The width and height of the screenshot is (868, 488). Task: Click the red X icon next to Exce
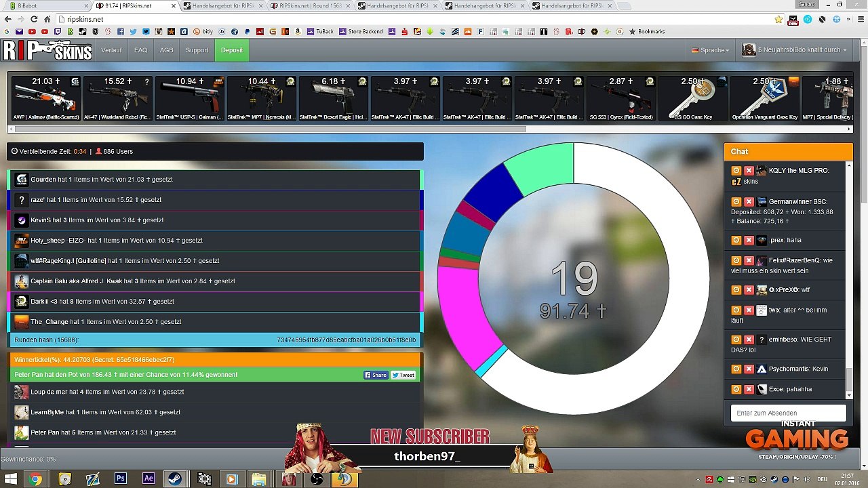pyautogui.click(x=749, y=390)
